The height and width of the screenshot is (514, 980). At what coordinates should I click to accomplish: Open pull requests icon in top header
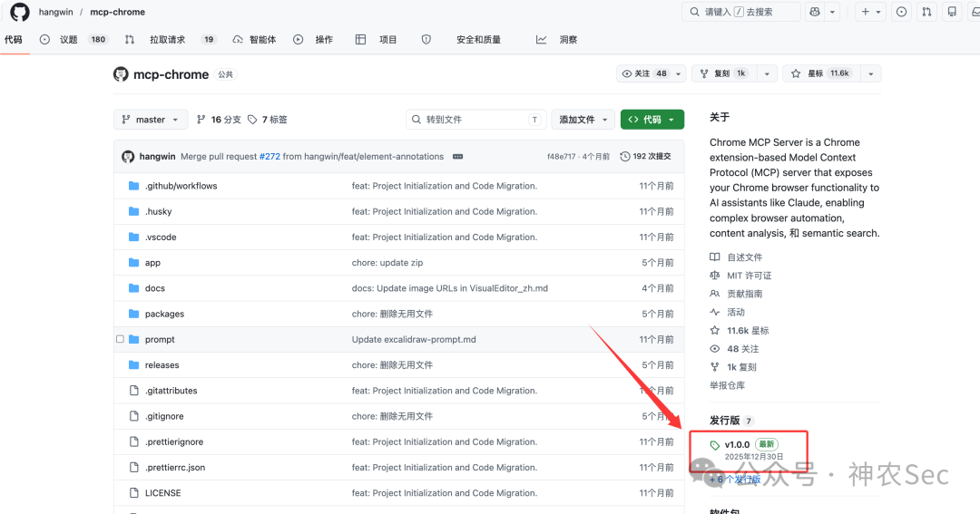coord(926,12)
